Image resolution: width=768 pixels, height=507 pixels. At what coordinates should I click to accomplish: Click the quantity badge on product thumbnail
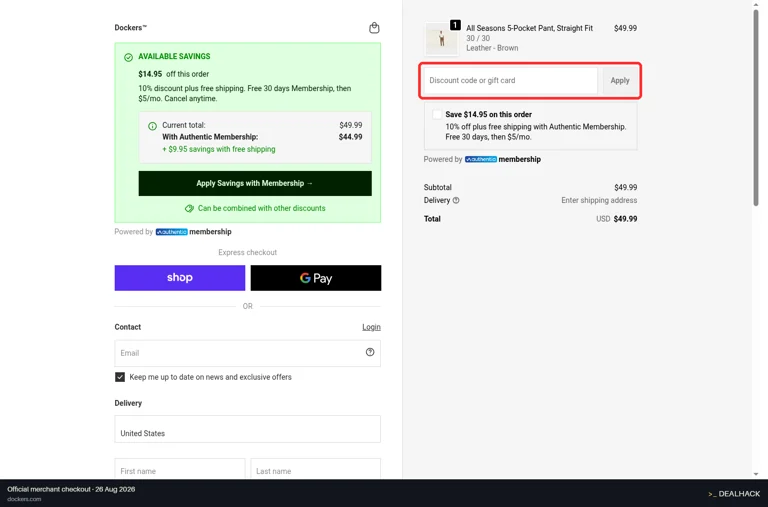point(455,25)
